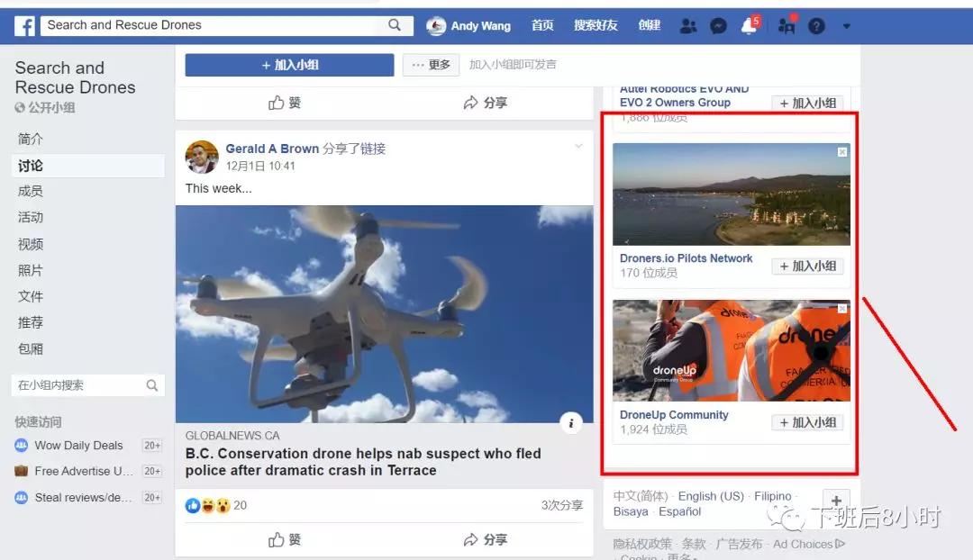Like Gerald A Brown's post with 赞
This screenshot has width=973, height=560.
[285, 539]
